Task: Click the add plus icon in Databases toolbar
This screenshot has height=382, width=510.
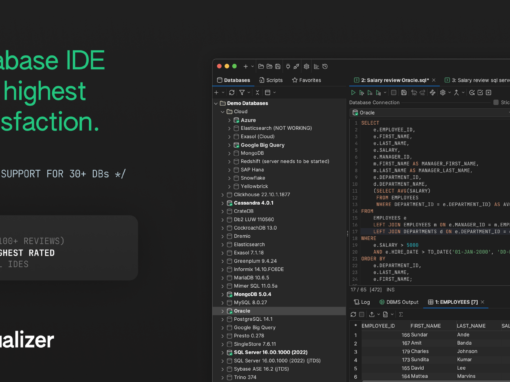Action: click(x=216, y=93)
